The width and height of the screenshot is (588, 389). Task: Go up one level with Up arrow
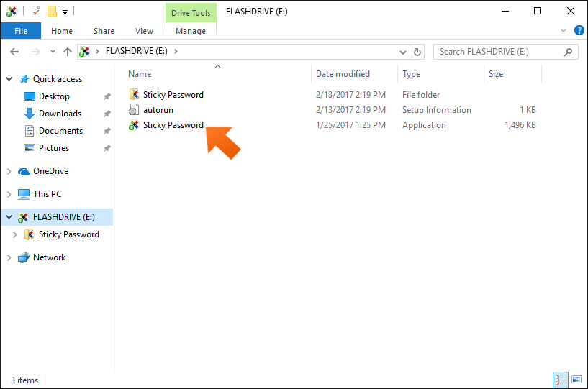pyautogui.click(x=68, y=51)
